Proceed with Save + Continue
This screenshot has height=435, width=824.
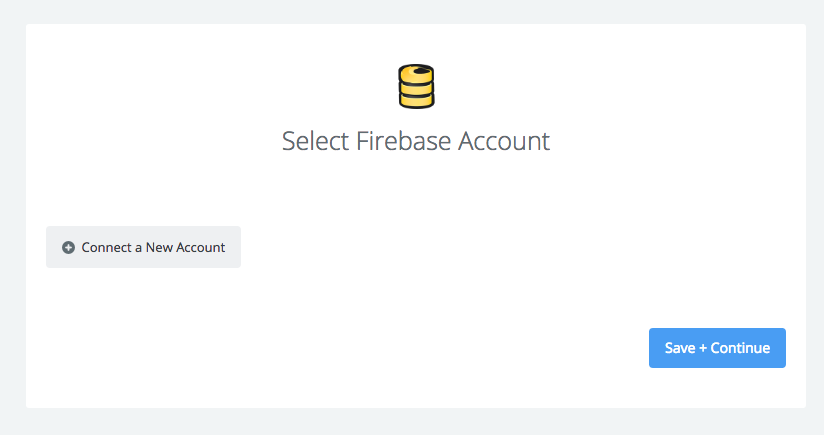[x=717, y=348]
